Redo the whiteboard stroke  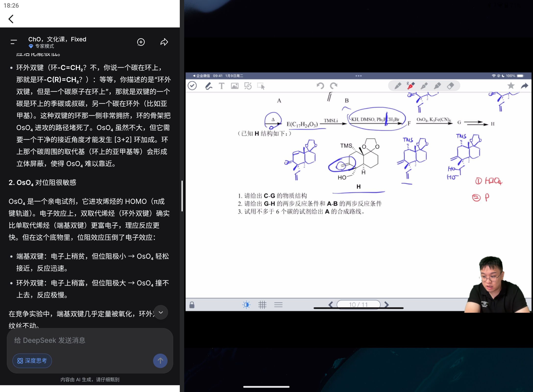click(334, 86)
